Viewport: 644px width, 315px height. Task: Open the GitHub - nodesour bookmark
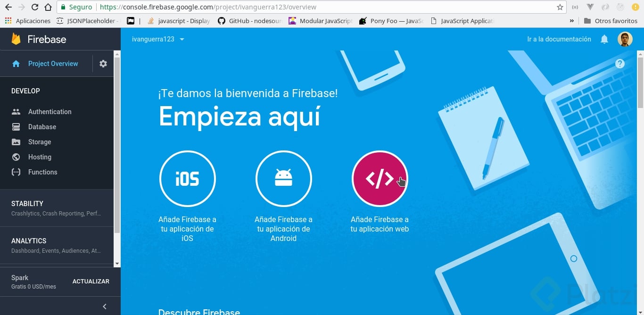tap(250, 21)
